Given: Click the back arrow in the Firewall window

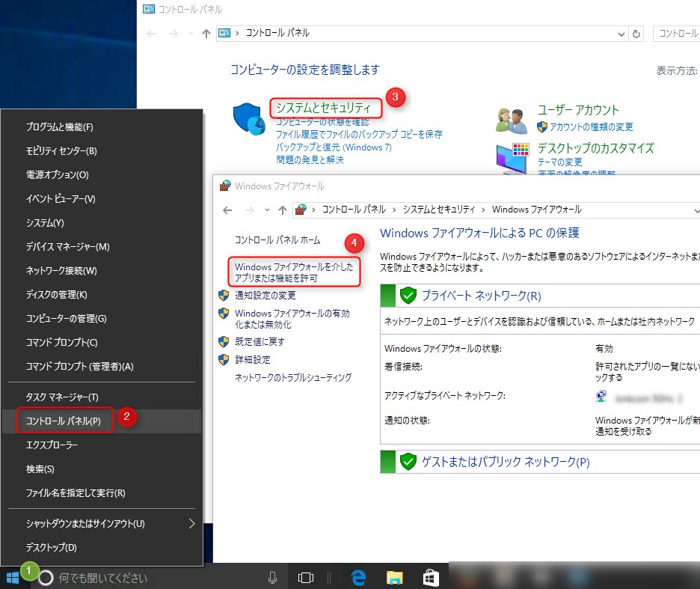Looking at the screenshot, I should click(227, 210).
